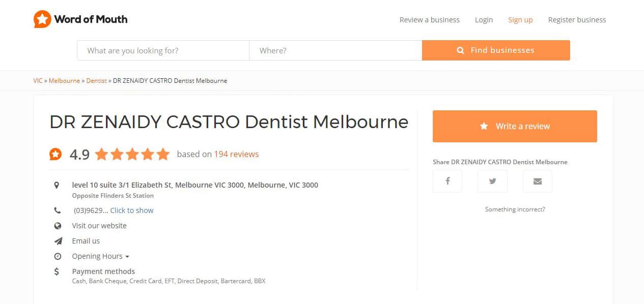Screen dimensions: 644x304
Task: Click the dollar sign payment icon
Action: coord(57,271)
